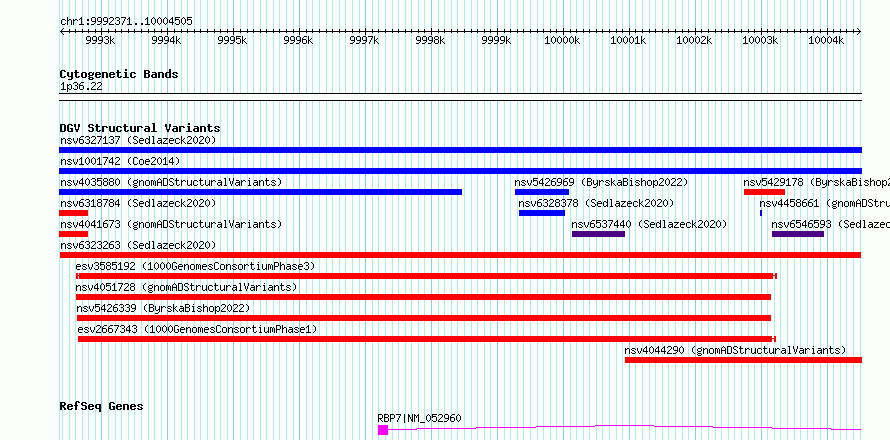The height and width of the screenshot is (440, 890).
Task: Open nsv6318784 (Sedlazeck2020) variant label
Action: click(138, 203)
